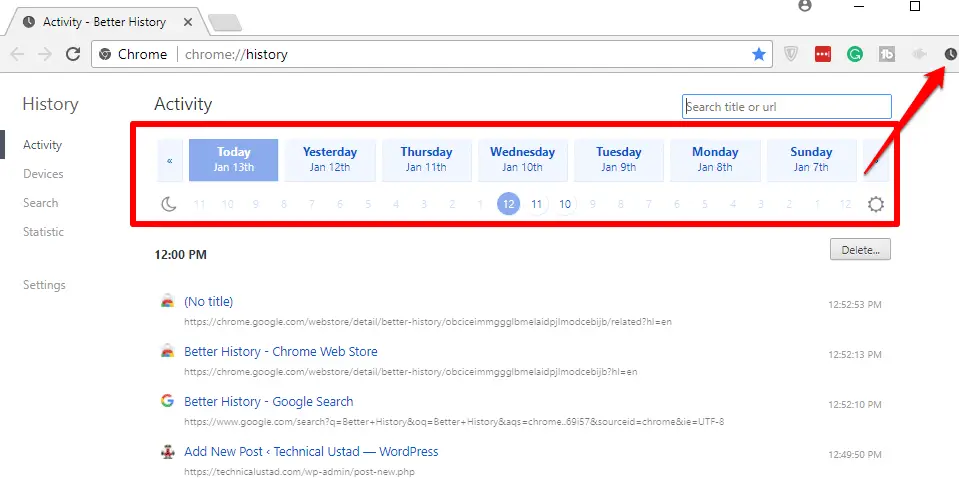Click the Google favicon beside the Google Search entry
Viewport: 959px width, 478px height.
click(167, 401)
